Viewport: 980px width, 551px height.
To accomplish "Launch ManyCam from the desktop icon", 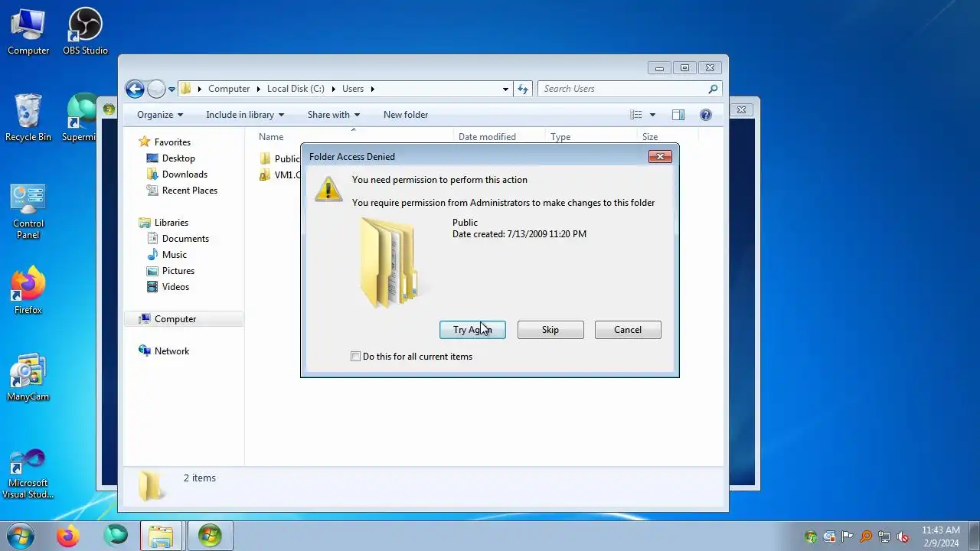I will (x=28, y=378).
